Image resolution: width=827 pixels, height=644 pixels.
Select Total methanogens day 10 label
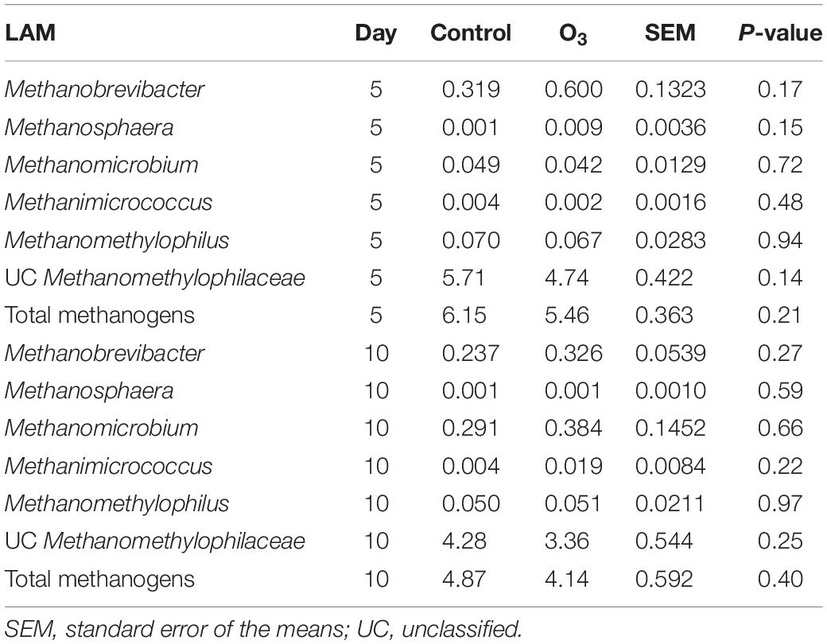click(99, 580)
